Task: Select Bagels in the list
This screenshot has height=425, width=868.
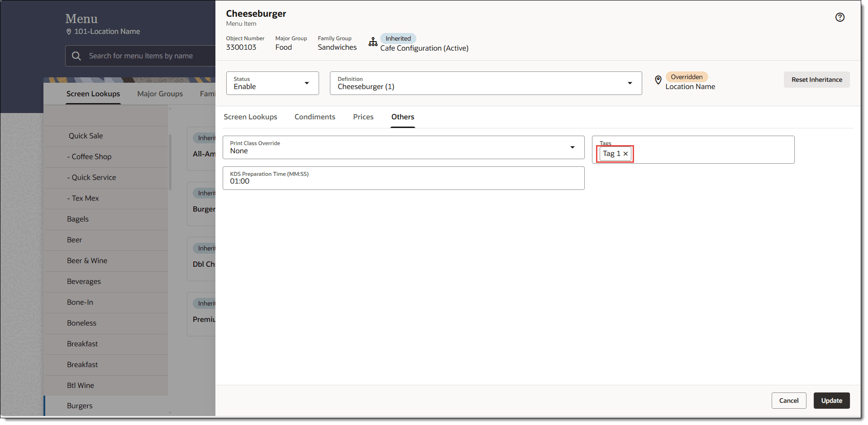Action: point(106,219)
